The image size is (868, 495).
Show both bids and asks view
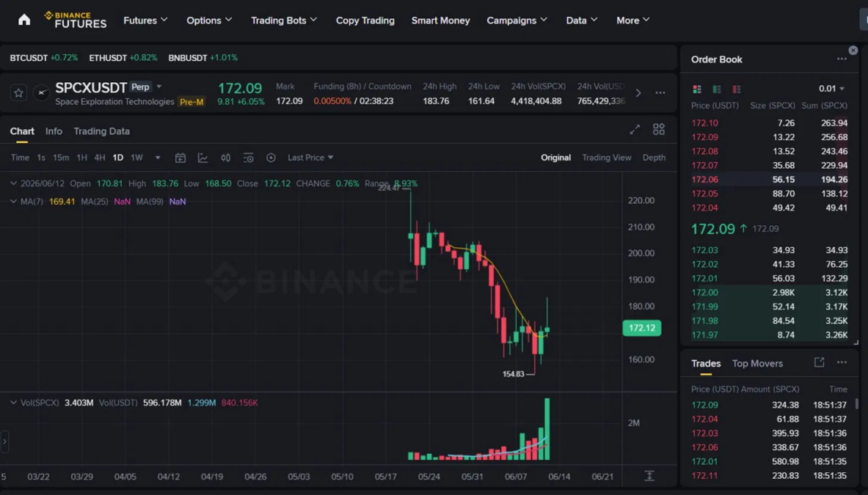point(697,89)
